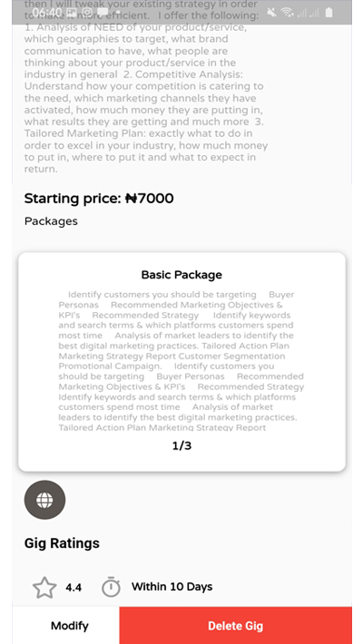Screen dimensions: 363x644
Task: Click the red Delete Gig button
Action: (236, 626)
